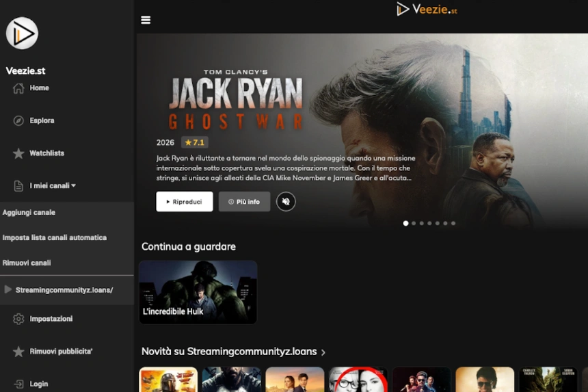The image size is (588, 392).
Task: Select the seventh carousel dot
Action: pyautogui.click(x=453, y=223)
